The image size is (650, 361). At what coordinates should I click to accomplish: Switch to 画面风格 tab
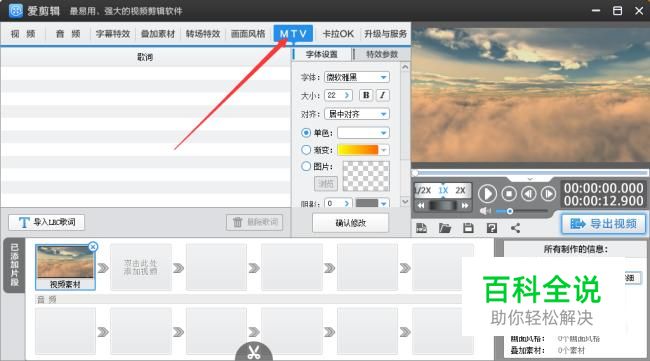click(x=248, y=34)
